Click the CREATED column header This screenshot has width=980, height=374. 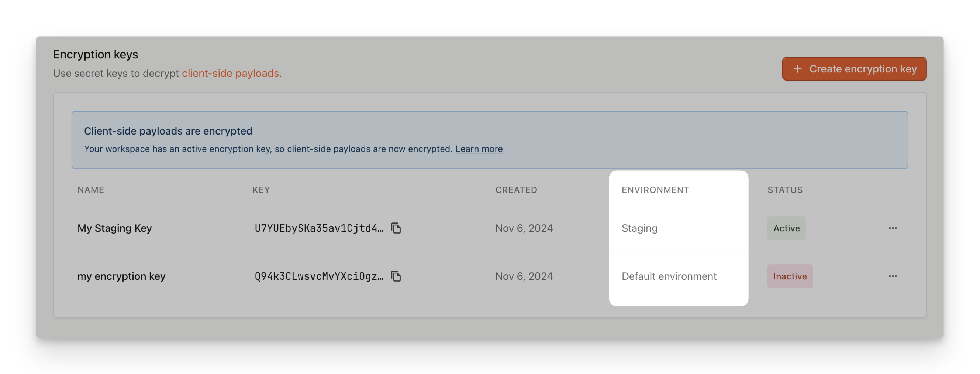516,190
